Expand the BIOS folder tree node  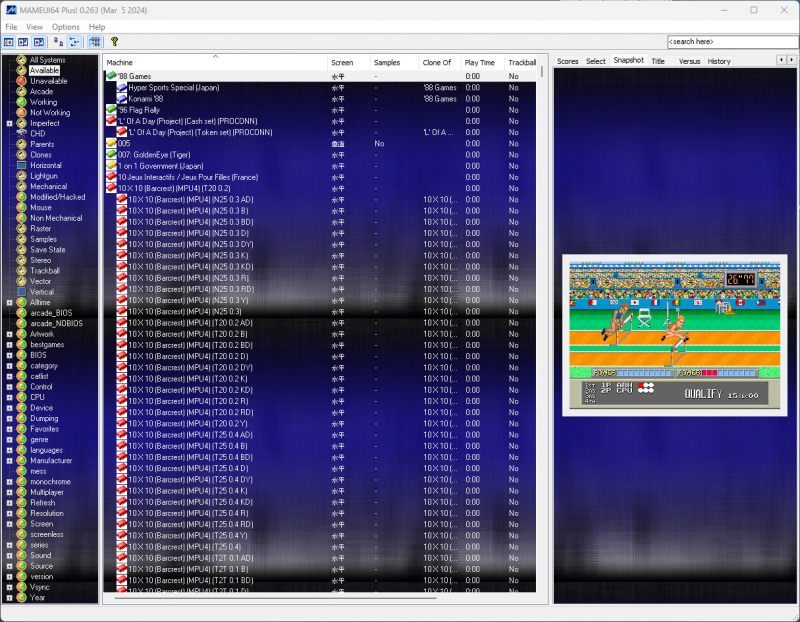pyautogui.click(x=9, y=355)
